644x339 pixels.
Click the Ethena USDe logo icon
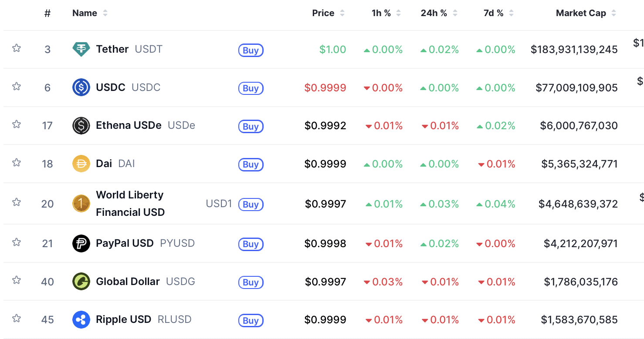81,126
